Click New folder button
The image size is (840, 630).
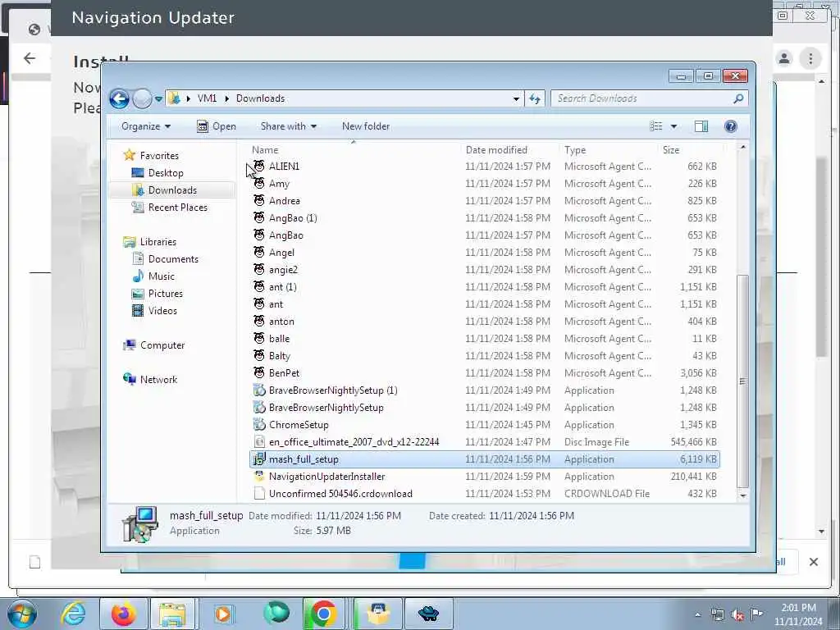point(366,126)
